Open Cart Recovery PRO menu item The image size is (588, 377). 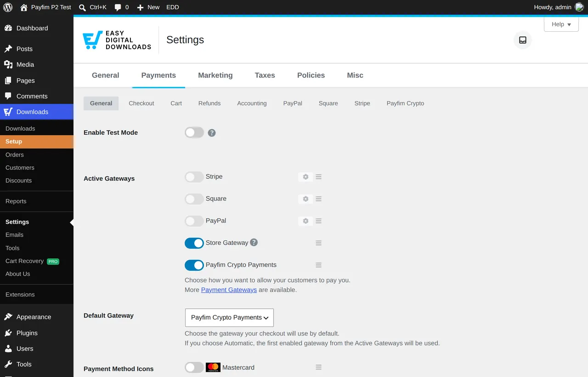pos(37,261)
